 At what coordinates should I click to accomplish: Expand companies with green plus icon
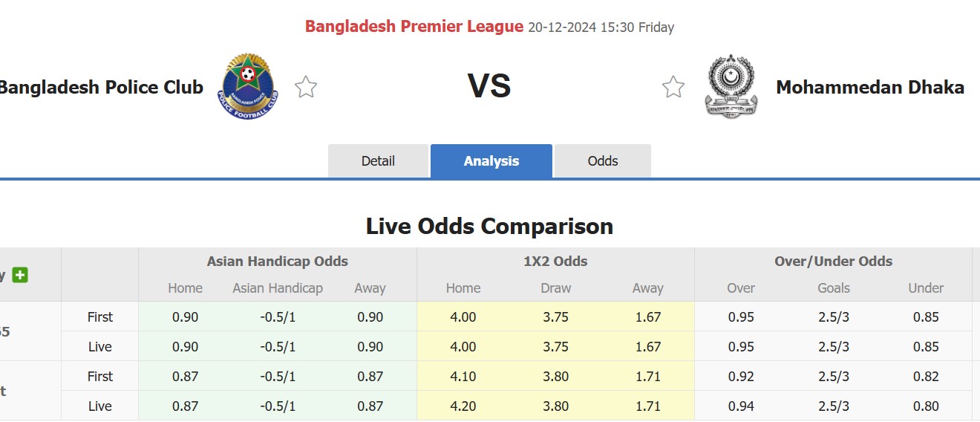(20, 275)
